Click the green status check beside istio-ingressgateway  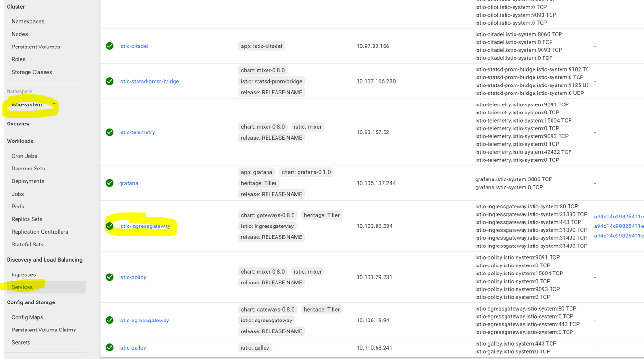coord(110,226)
